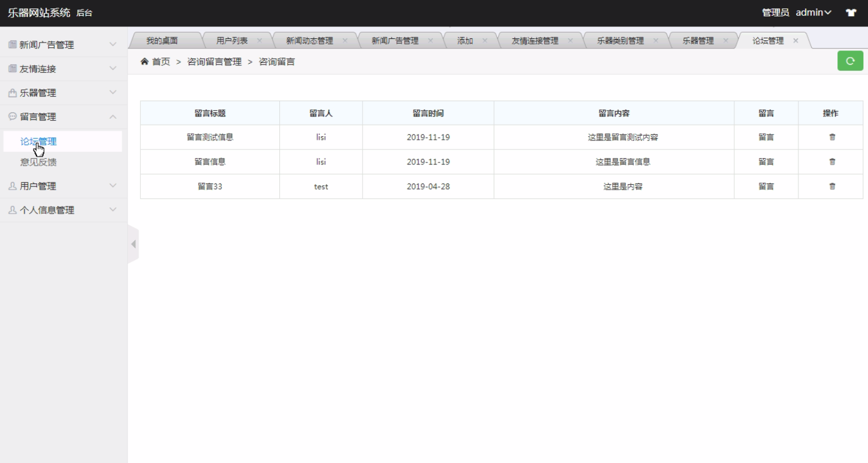The image size is (868, 463).
Task: Click the 留言内容 column header
Action: pos(614,113)
